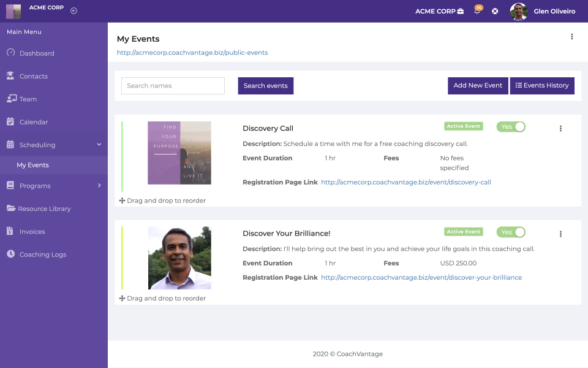Open the discovery-call registration page link
Screen dimensions: 588x368
[405, 182]
